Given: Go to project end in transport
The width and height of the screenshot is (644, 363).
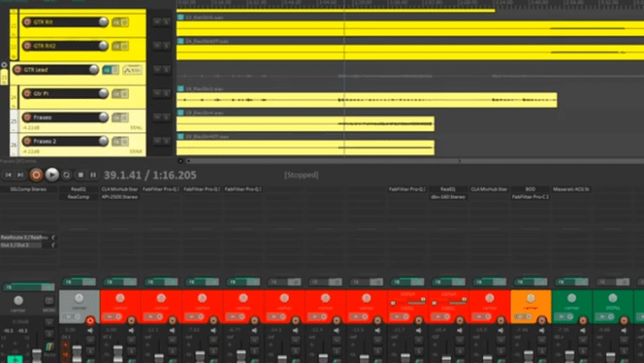Looking at the screenshot, I should (20, 175).
